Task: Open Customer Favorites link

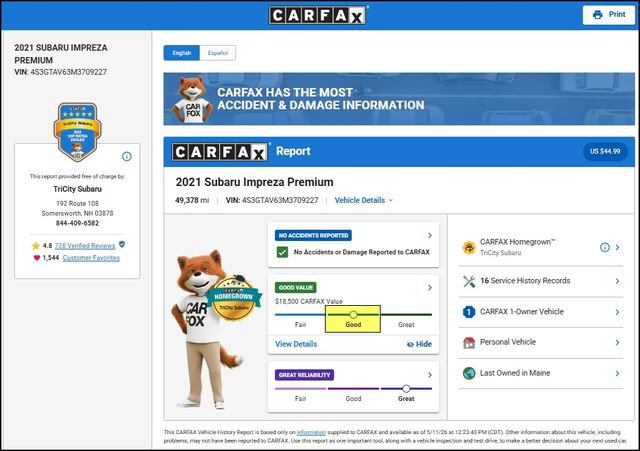Action: click(x=91, y=258)
